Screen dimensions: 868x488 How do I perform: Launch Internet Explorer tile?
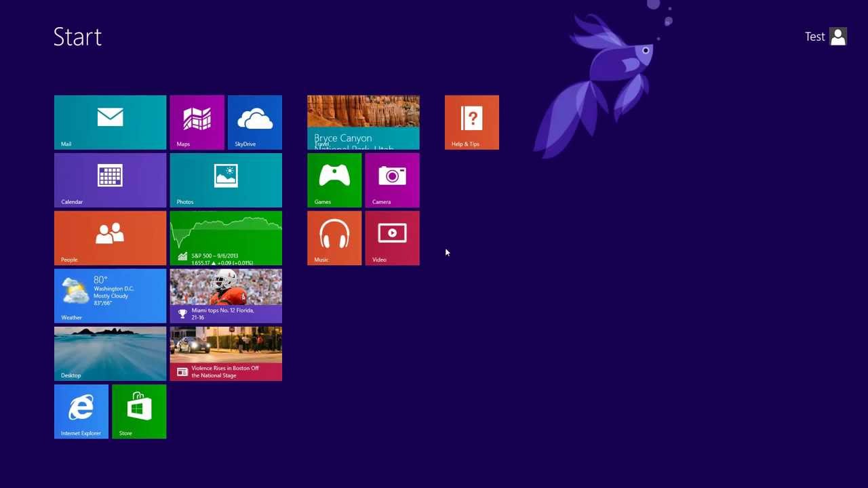(81, 411)
